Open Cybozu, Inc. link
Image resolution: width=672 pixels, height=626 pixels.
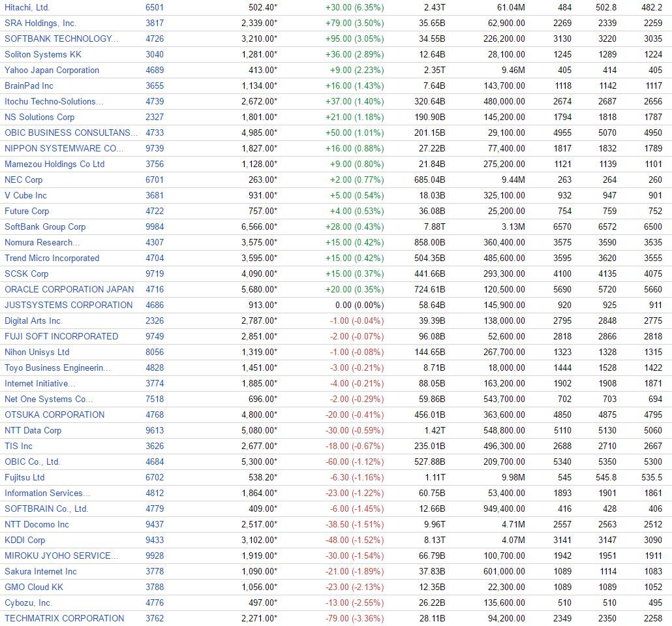coord(28,603)
